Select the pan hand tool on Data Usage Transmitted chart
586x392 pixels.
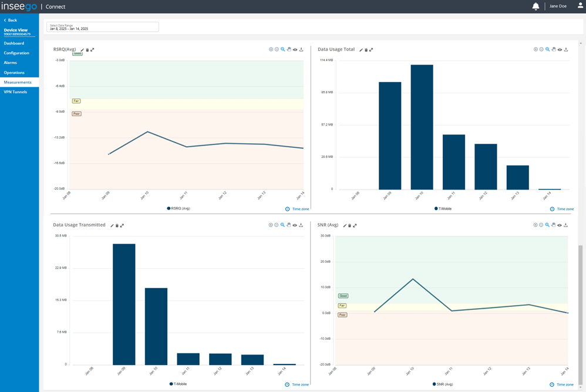289,225
